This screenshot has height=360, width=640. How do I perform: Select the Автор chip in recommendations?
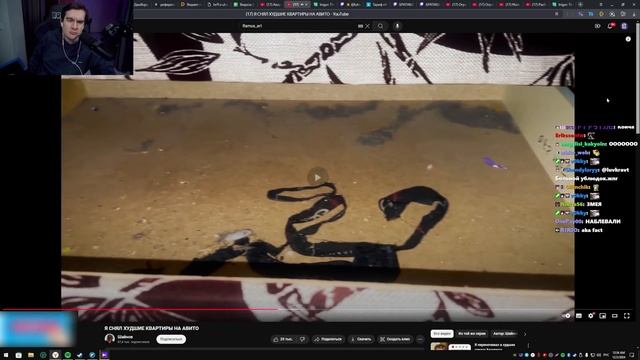click(x=504, y=333)
